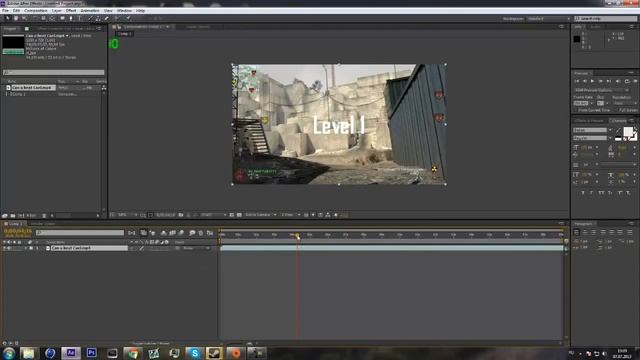Open the Animation menu
This screenshot has width=640, height=360.
[90, 11]
